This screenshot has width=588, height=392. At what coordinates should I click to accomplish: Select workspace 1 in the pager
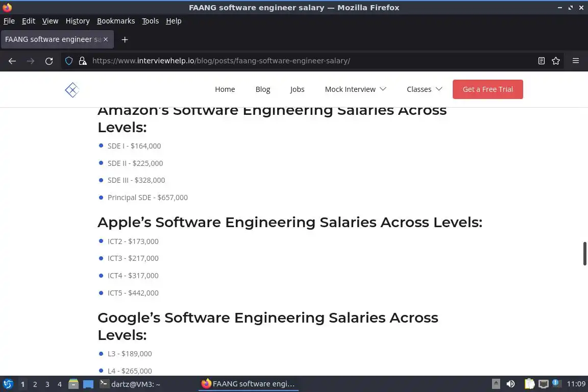[22, 384]
